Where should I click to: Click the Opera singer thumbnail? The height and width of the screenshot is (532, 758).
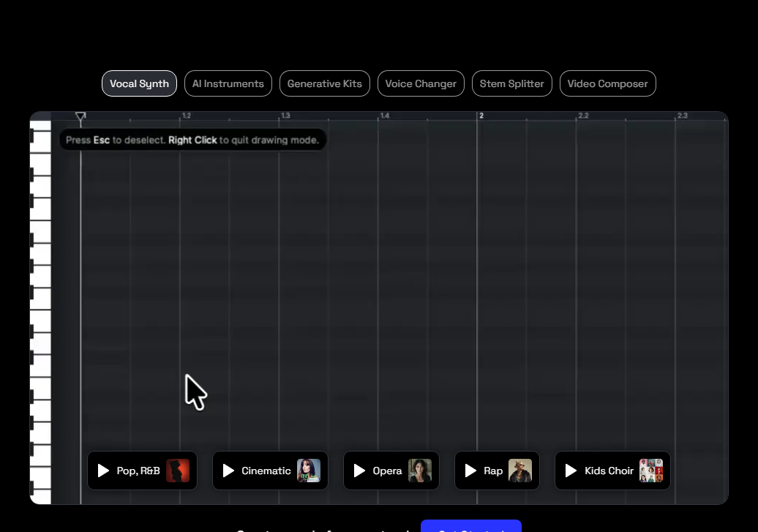(x=420, y=471)
